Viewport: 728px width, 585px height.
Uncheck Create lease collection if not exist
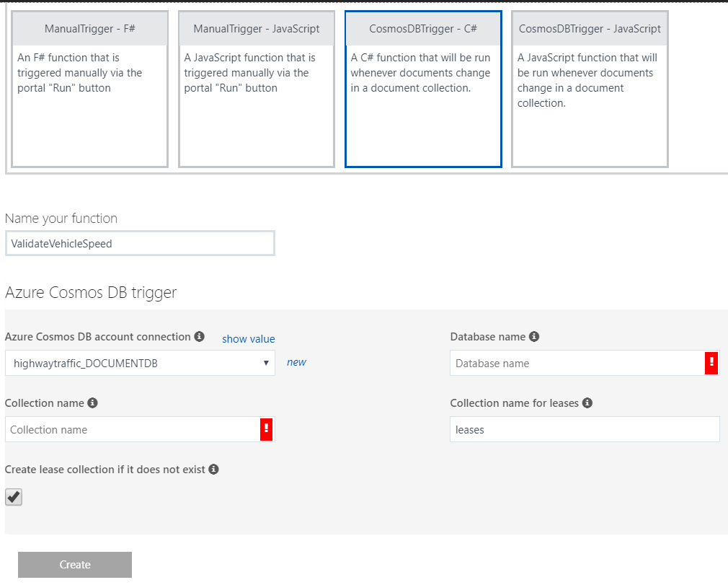coord(14,497)
